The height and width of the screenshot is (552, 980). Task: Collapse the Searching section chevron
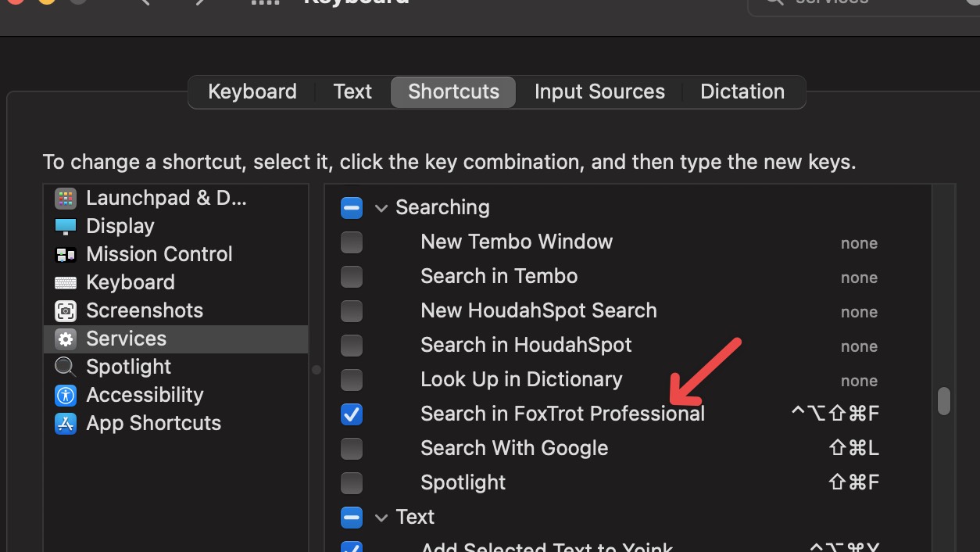(x=381, y=208)
